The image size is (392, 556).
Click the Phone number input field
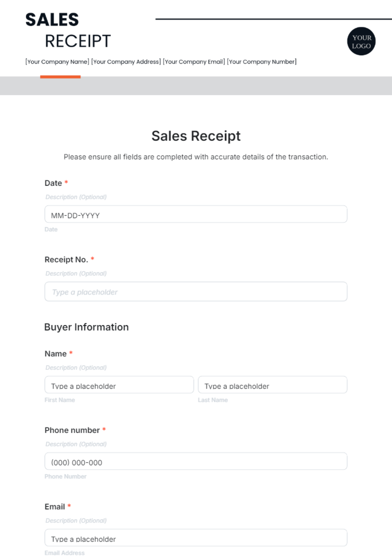coord(196,461)
